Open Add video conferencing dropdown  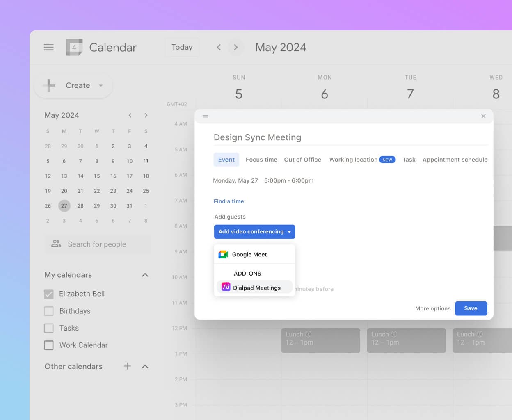click(254, 232)
